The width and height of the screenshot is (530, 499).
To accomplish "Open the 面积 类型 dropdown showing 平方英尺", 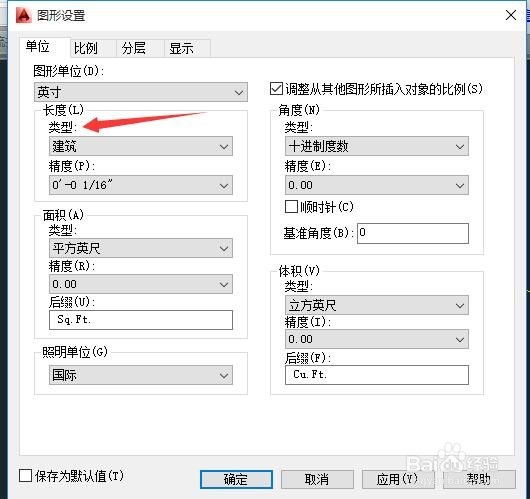I will tap(141, 248).
